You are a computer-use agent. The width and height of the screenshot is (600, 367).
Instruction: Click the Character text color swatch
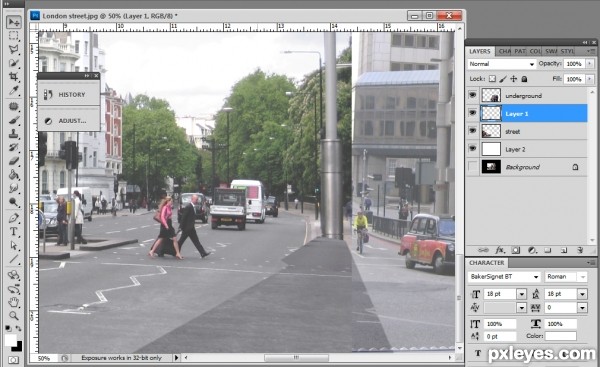(561, 336)
